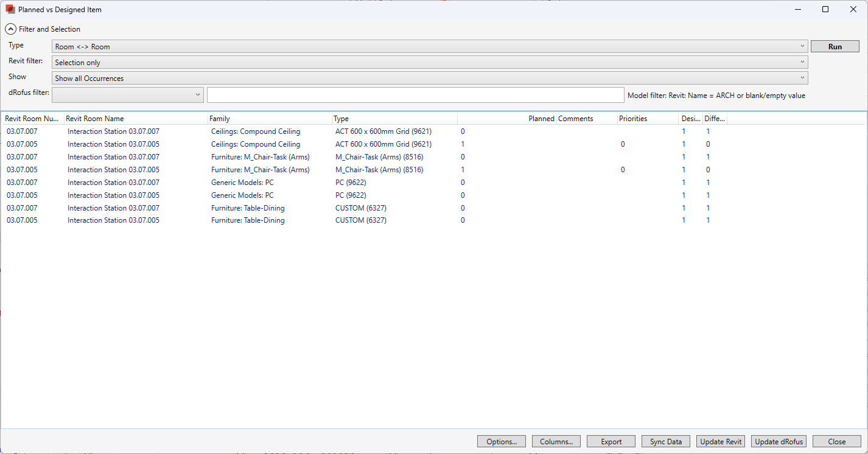Click the Options... button
868x454 pixels.
502,441
